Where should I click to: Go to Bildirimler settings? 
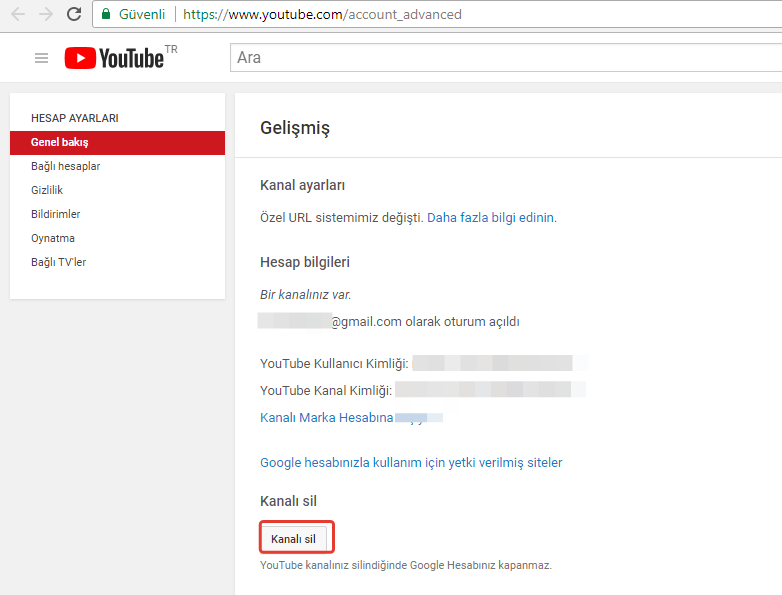(x=55, y=214)
